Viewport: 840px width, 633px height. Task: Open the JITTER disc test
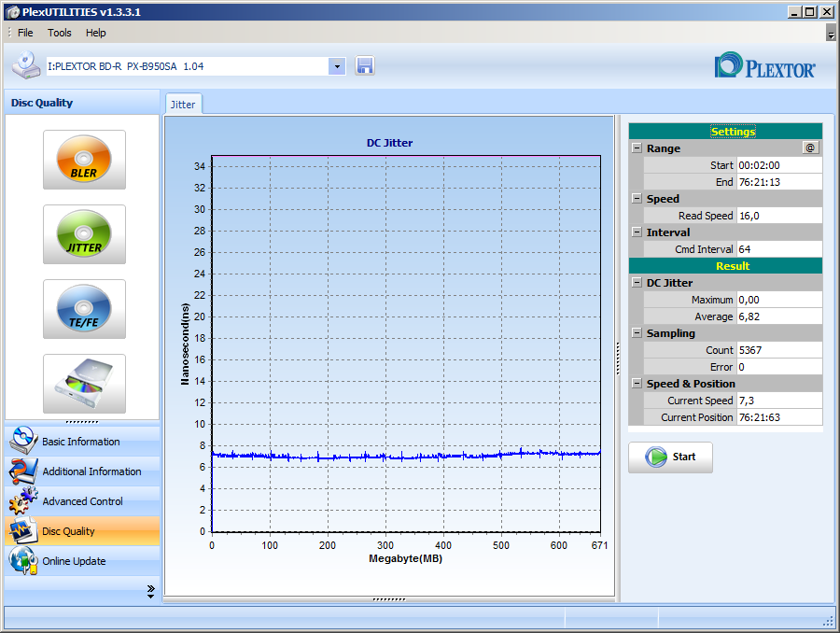click(x=84, y=233)
